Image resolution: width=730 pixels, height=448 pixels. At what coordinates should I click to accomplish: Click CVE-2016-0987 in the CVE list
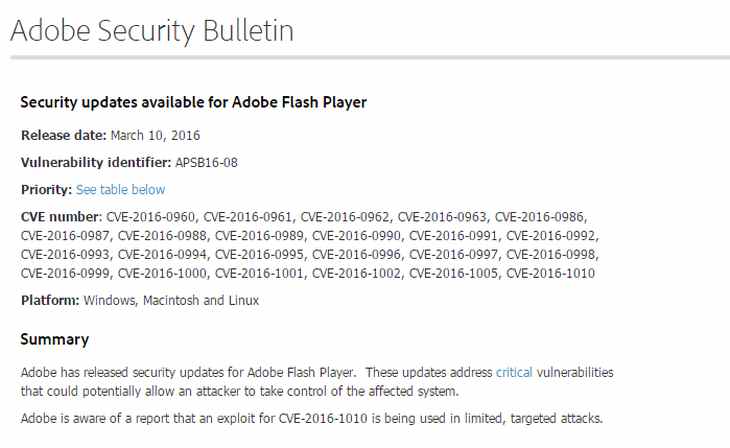click(x=66, y=235)
